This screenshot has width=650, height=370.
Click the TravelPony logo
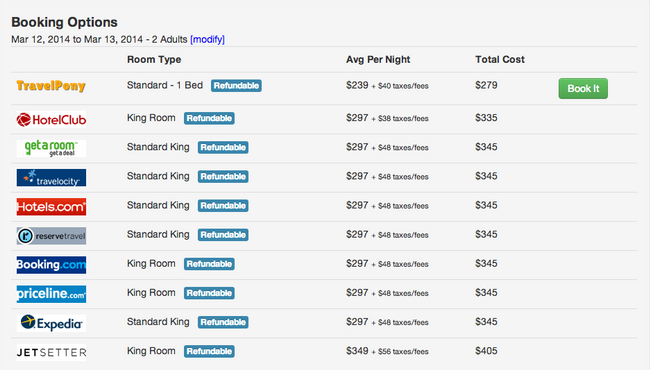tap(51, 86)
